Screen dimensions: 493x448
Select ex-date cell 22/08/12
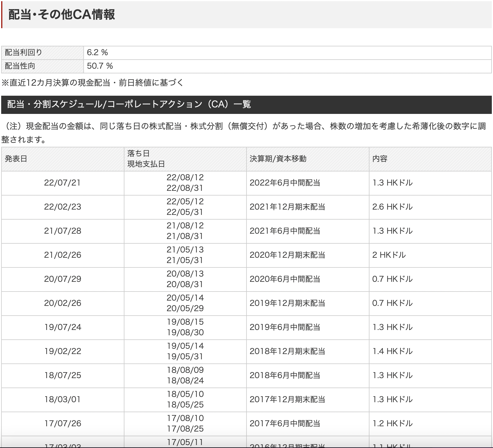point(185,183)
